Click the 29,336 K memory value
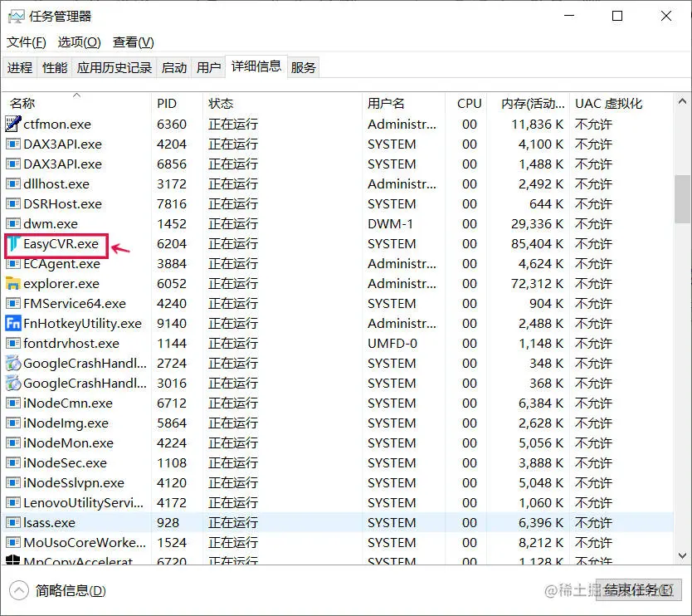 [x=537, y=224]
